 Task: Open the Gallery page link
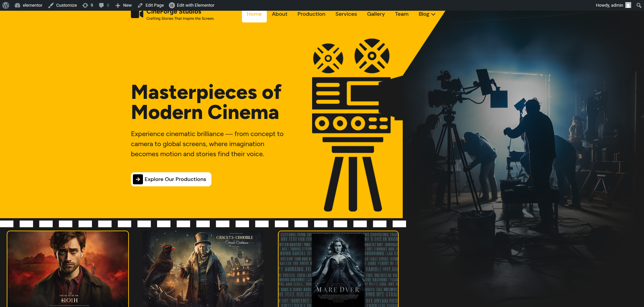click(x=376, y=14)
